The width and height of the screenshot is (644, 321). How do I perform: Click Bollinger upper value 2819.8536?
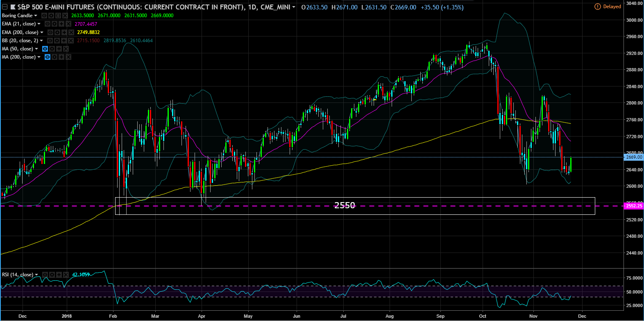pos(115,41)
